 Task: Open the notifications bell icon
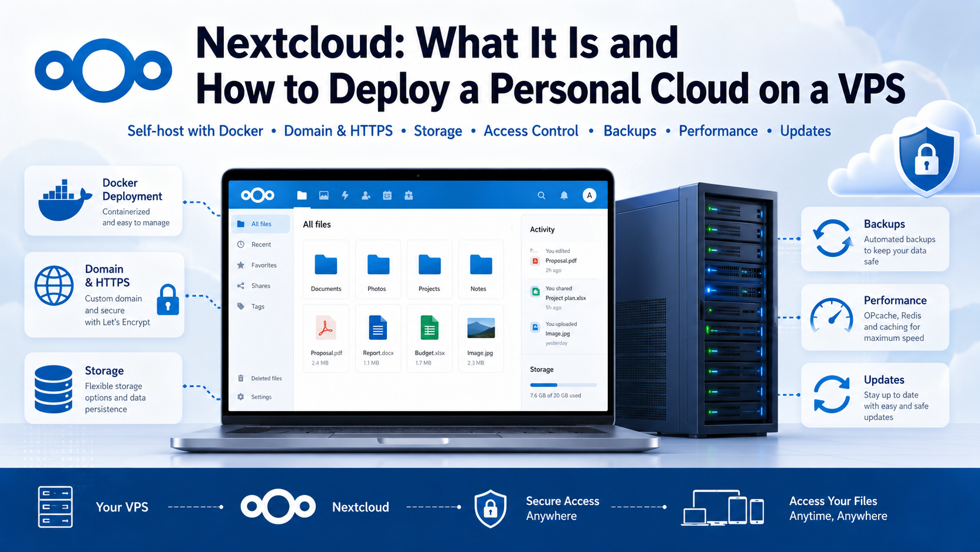click(564, 195)
